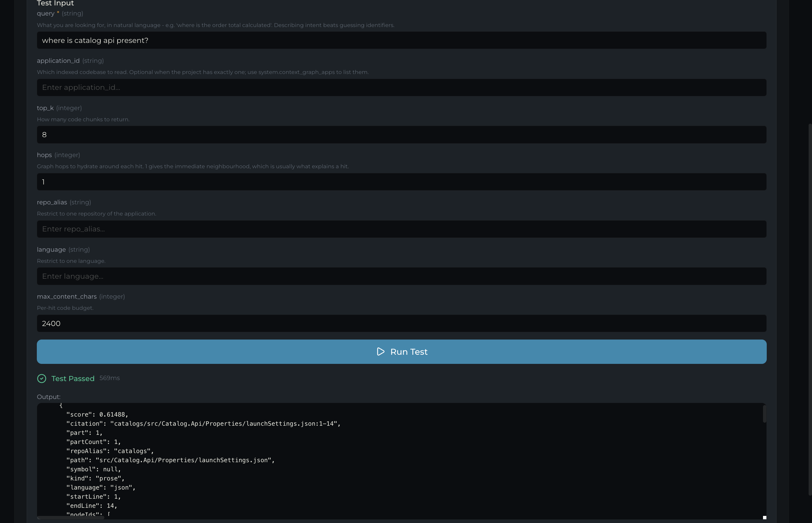Click the "score": 0.61488 output line
Viewport: 812px width, 523px height.
tap(97, 414)
